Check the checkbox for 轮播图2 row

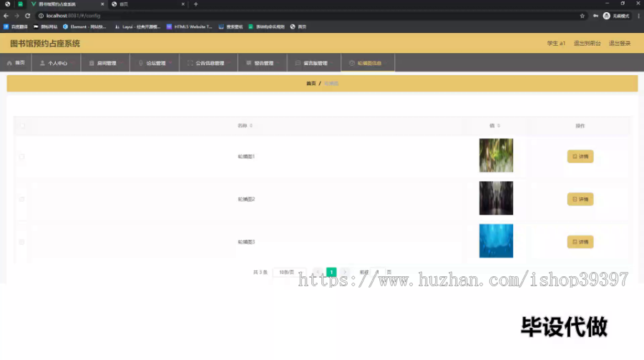pyautogui.click(x=21, y=199)
